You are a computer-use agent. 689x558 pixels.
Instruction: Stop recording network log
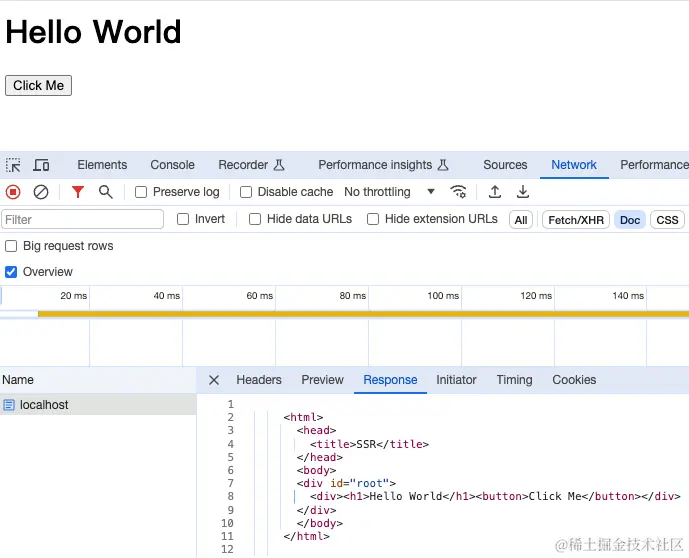click(13, 192)
